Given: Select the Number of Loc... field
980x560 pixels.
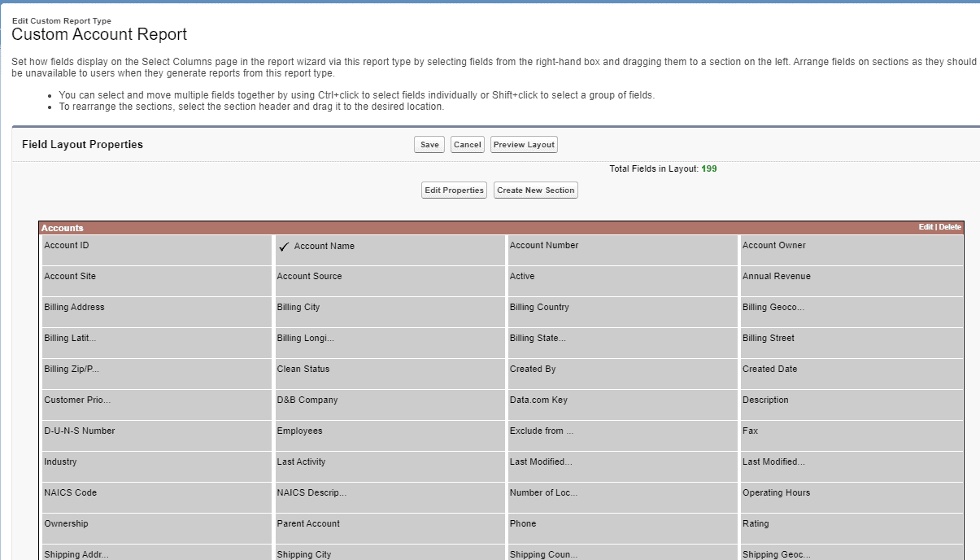Looking at the screenshot, I should (623, 497).
